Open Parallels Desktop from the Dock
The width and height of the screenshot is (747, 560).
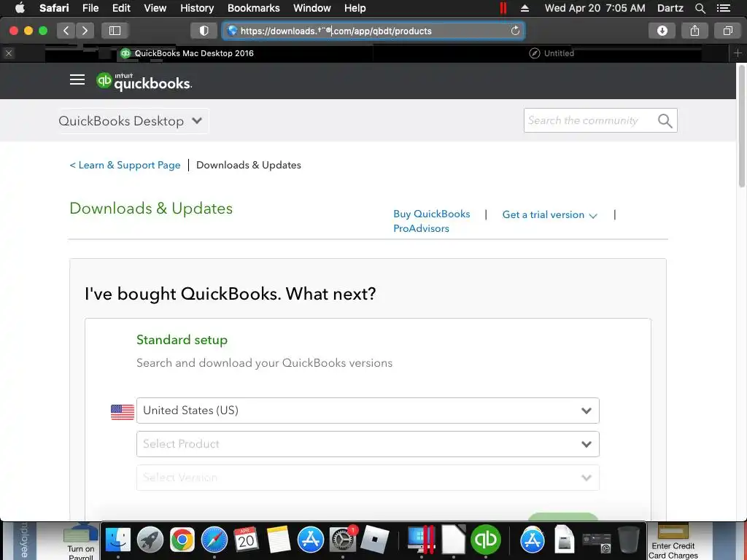coord(422,540)
